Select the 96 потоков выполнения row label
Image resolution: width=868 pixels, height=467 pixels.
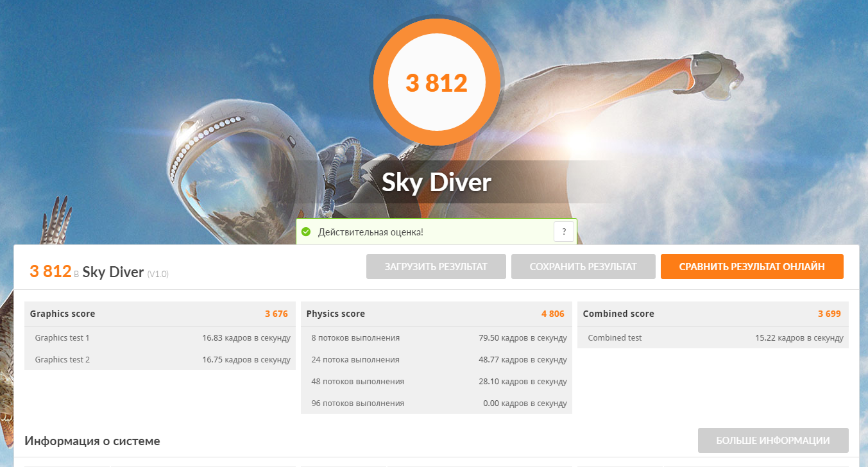click(x=358, y=403)
